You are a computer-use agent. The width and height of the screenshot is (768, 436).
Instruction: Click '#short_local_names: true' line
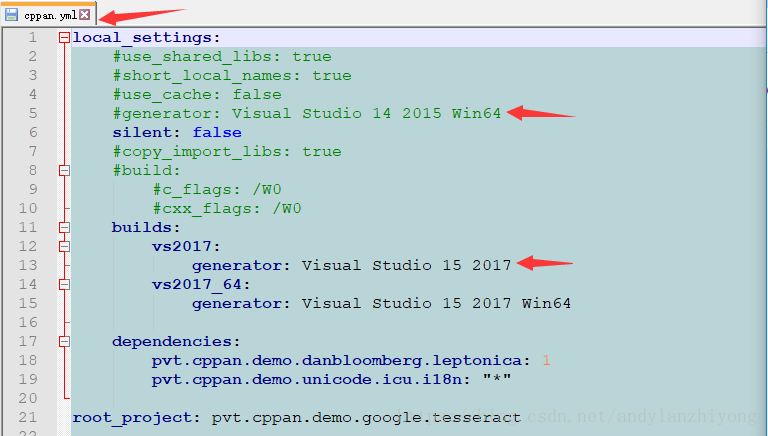pyautogui.click(x=232, y=76)
